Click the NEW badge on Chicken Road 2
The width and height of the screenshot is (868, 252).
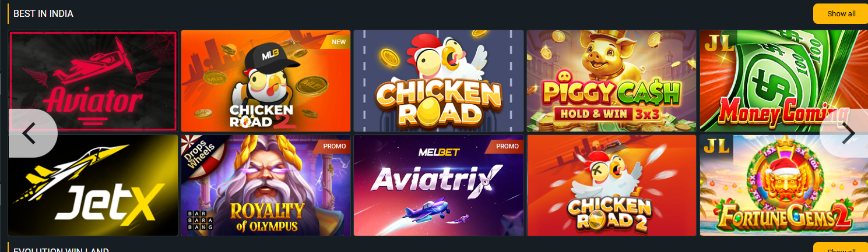(338, 42)
